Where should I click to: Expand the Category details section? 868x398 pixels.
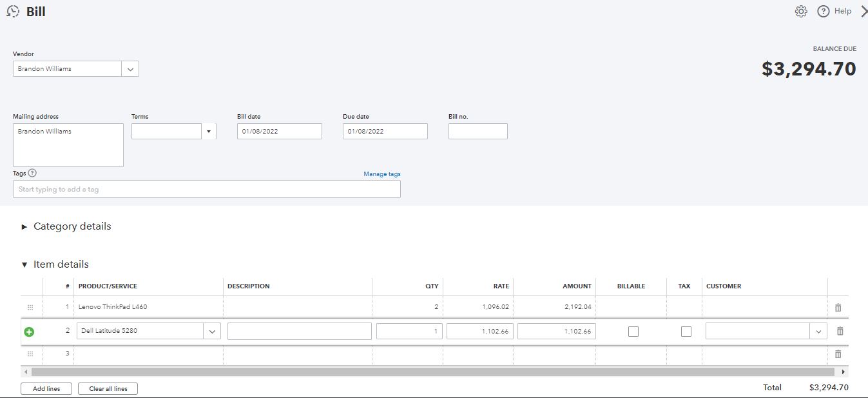[x=24, y=227]
